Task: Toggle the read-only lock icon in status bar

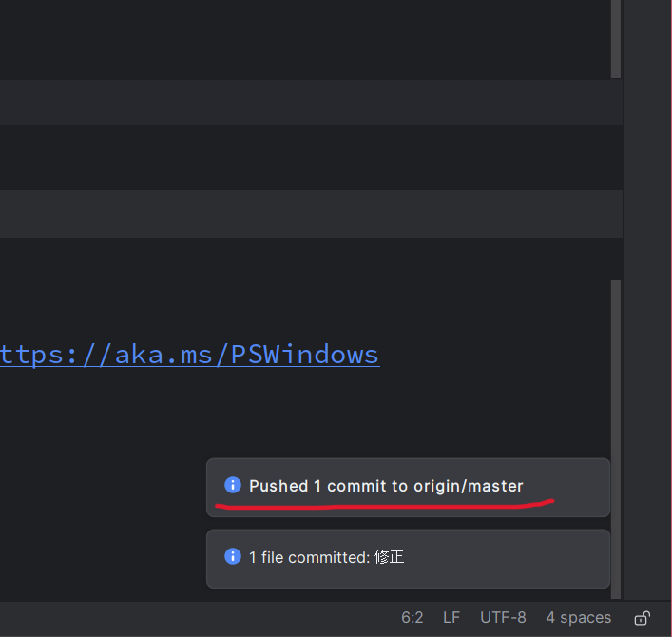Action: click(x=643, y=618)
